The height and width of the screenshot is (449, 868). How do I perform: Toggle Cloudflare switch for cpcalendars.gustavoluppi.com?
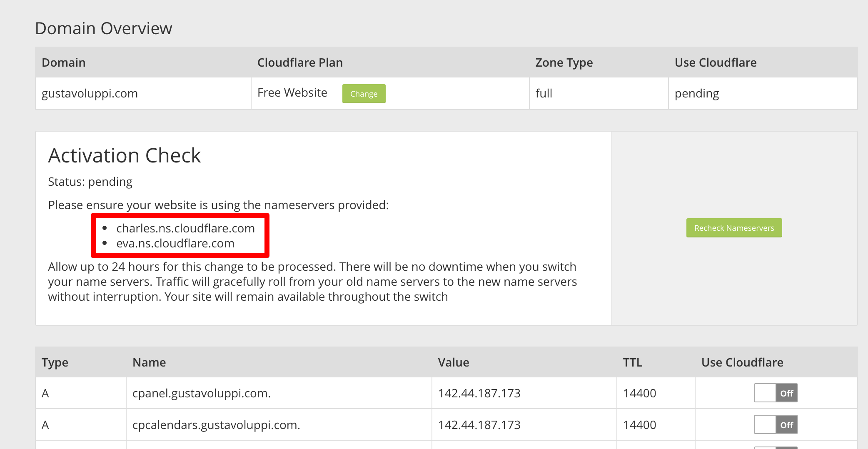pos(775,424)
